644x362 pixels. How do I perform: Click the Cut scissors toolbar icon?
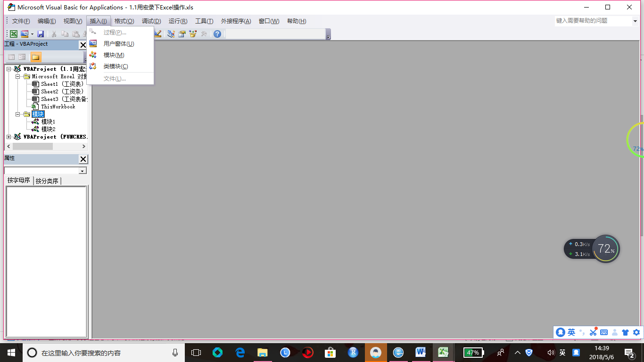[54, 34]
